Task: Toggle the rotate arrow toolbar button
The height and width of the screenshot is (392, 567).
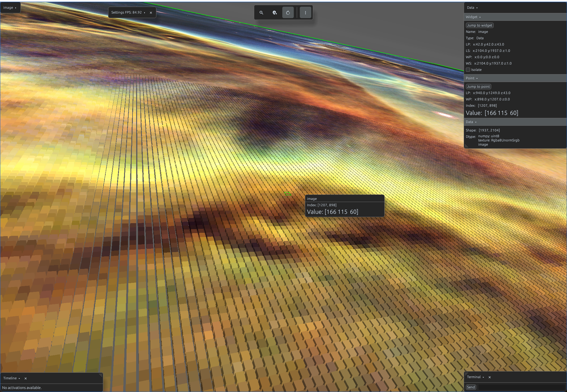Action: pos(288,13)
